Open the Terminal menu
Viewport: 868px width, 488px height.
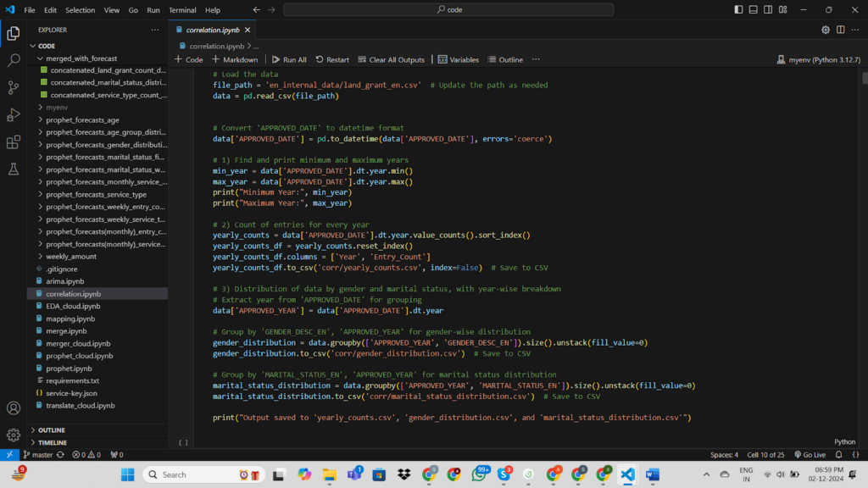[182, 10]
